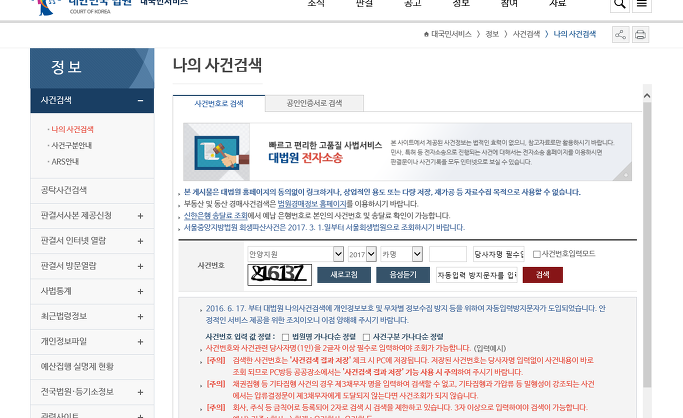Check 법원명 가나다순 정렬 checkbox

click(x=285, y=337)
